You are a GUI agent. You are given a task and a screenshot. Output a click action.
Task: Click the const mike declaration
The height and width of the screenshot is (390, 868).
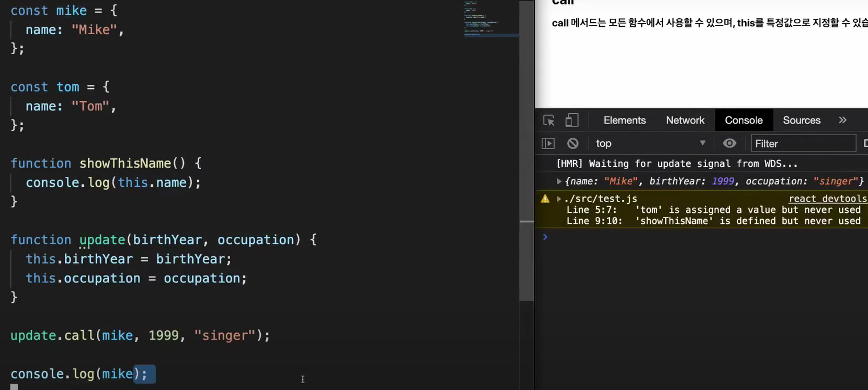pos(64,10)
